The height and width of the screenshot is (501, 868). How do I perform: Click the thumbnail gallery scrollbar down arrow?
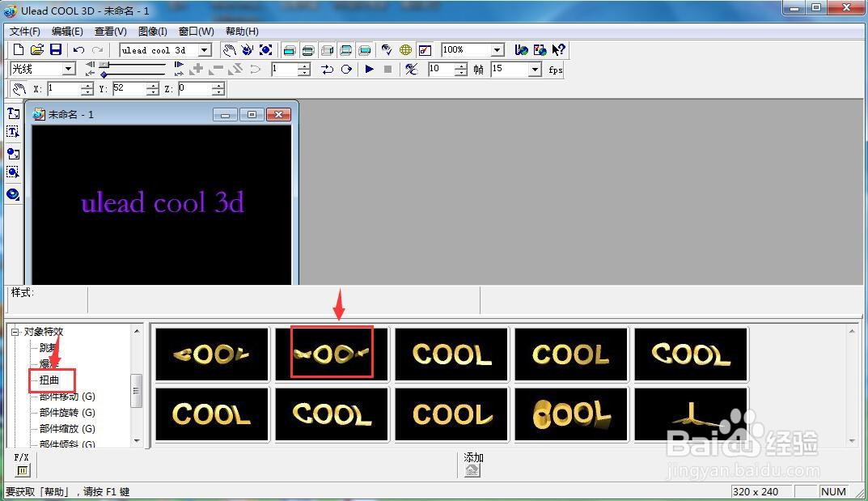(853, 440)
